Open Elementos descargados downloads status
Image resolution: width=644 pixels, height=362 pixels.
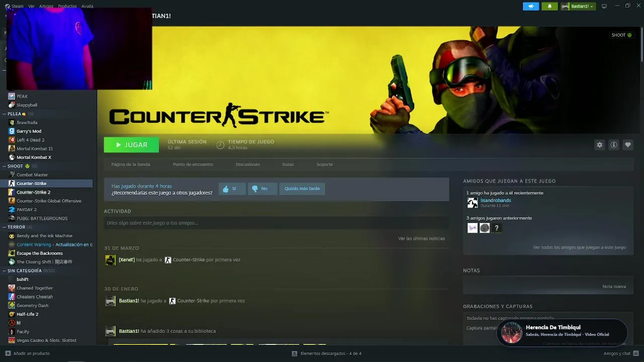point(327,353)
